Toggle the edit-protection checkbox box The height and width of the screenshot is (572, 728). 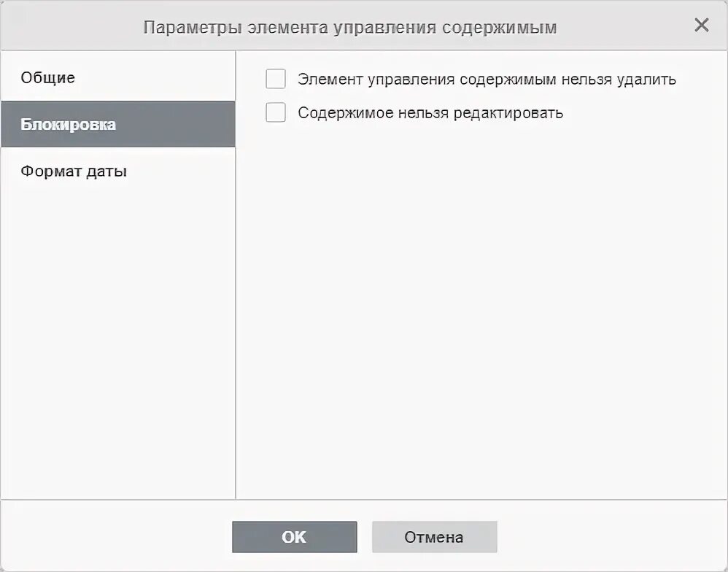275,112
